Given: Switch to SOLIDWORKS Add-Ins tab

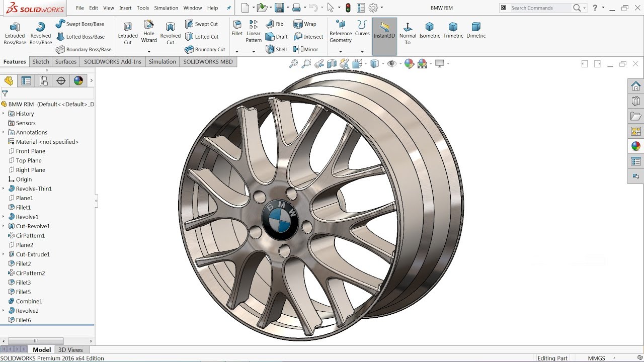Looking at the screenshot, I should (113, 62).
